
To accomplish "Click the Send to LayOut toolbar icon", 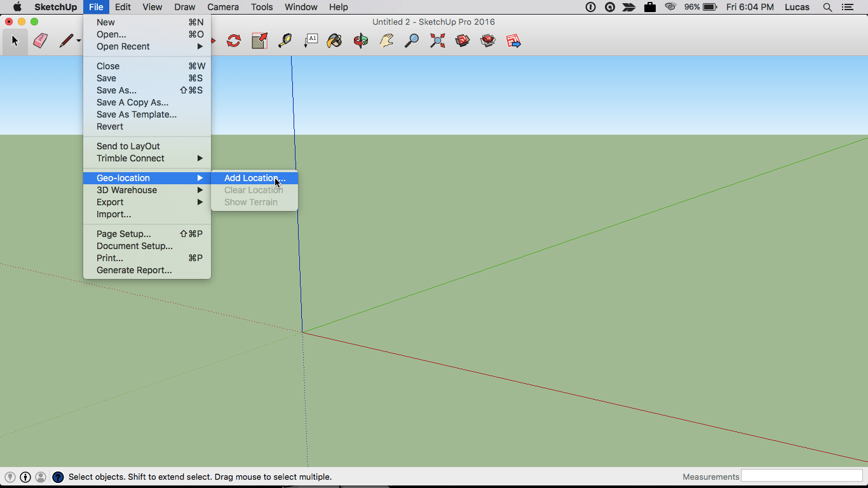I will [x=513, y=41].
